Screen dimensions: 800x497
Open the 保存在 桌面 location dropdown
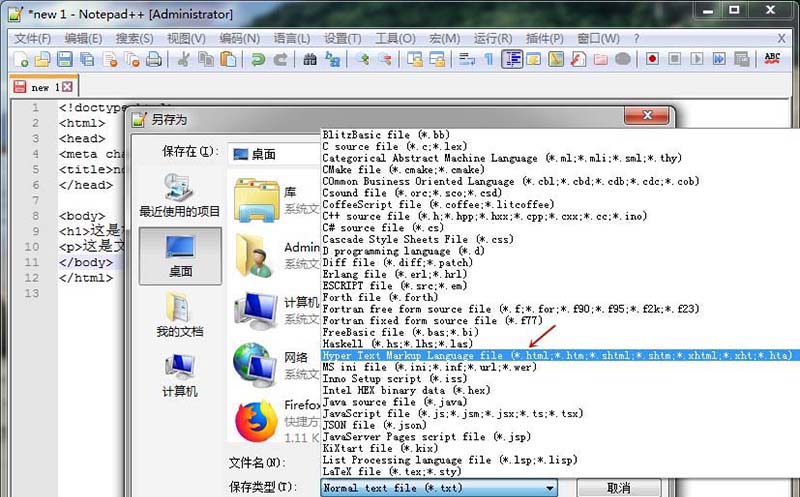click(x=273, y=154)
